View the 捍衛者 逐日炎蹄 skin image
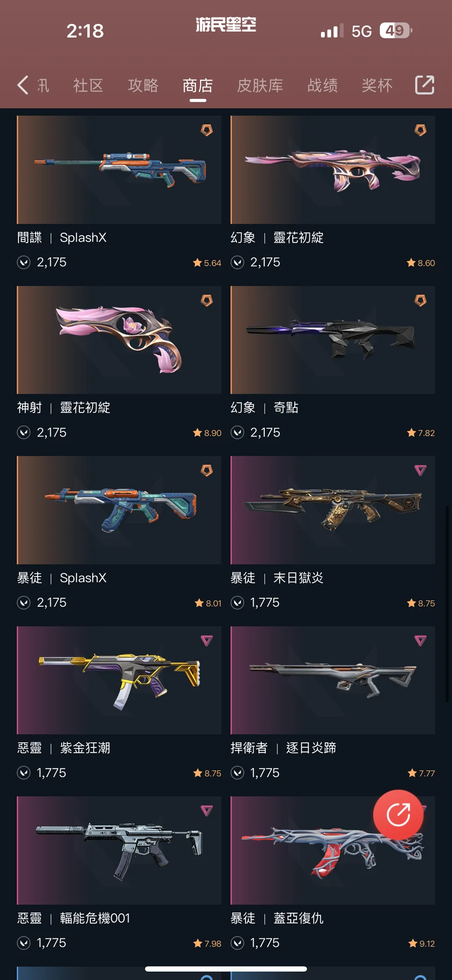The height and width of the screenshot is (980, 452). click(333, 680)
